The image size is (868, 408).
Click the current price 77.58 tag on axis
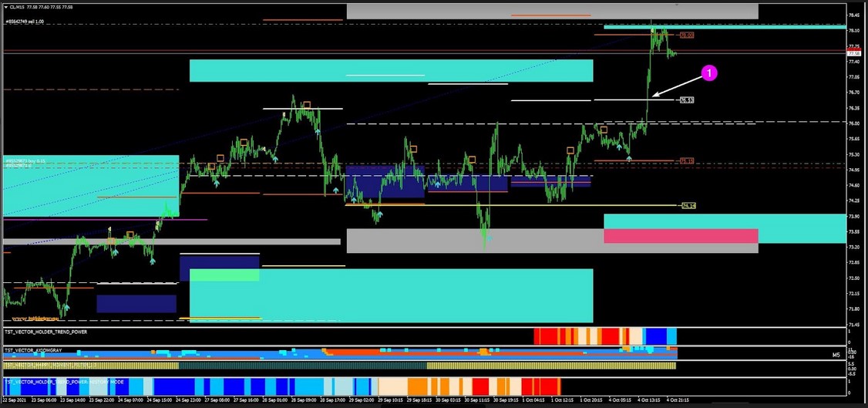click(x=853, y=53)
